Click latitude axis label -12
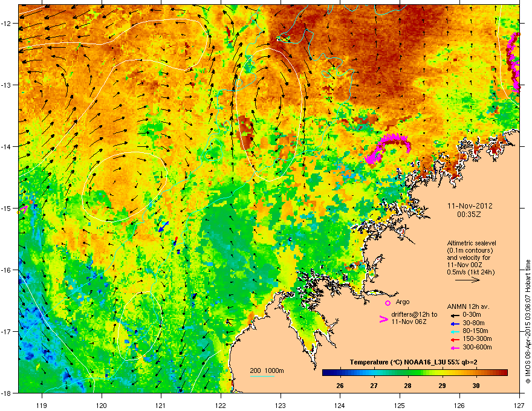Viewport: 532px width, 411px height. pyautogui.click(x=7, y=23)
